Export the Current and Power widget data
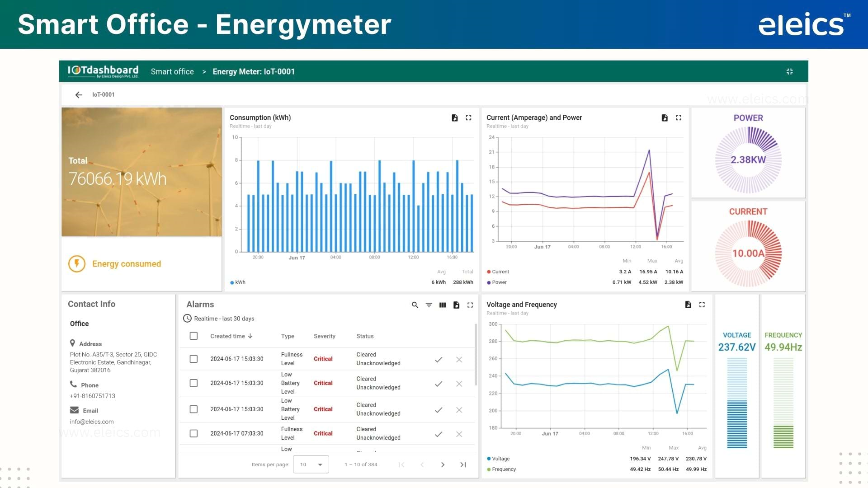 [665, 117]
